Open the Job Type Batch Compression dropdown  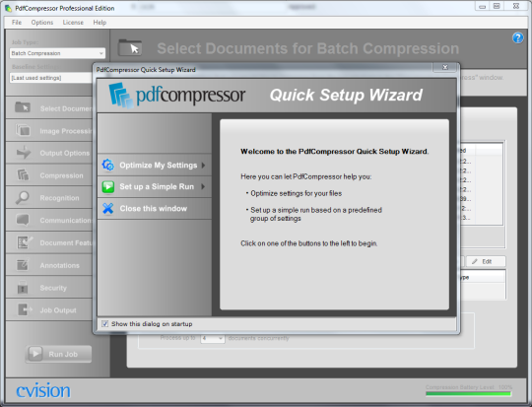(57, 53)
